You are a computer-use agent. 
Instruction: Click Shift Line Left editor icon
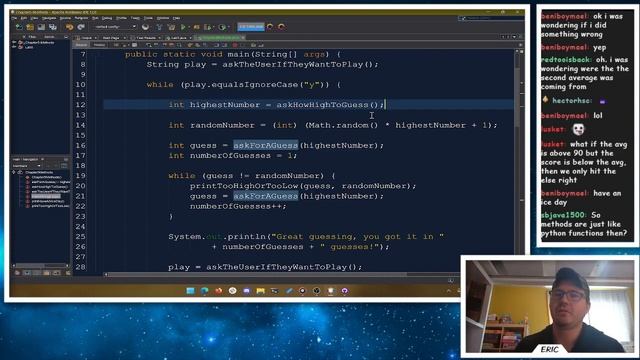[216, 45]
